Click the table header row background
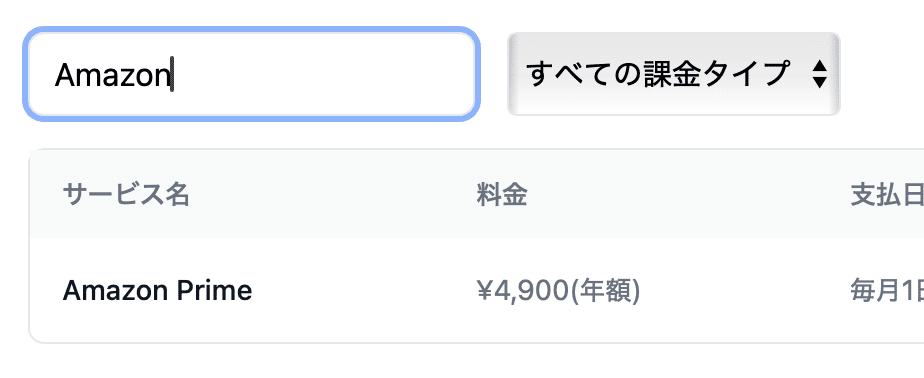The image size is (924, 378). point(477,194)
